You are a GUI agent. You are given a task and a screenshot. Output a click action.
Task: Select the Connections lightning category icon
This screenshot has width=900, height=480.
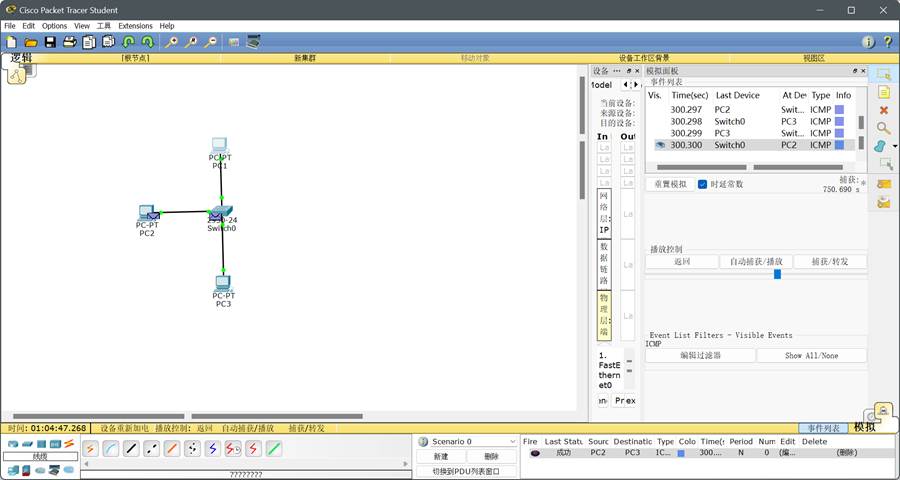[x=69, y=444]
